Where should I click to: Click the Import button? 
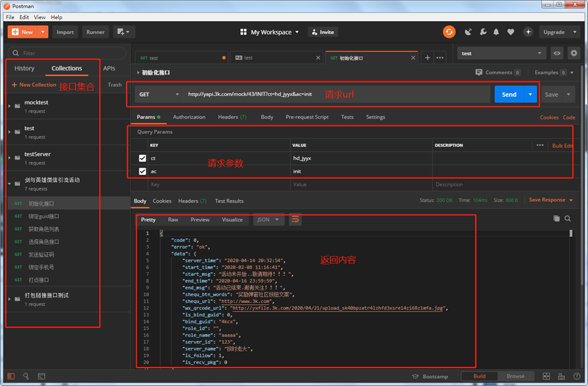point(65,32)
